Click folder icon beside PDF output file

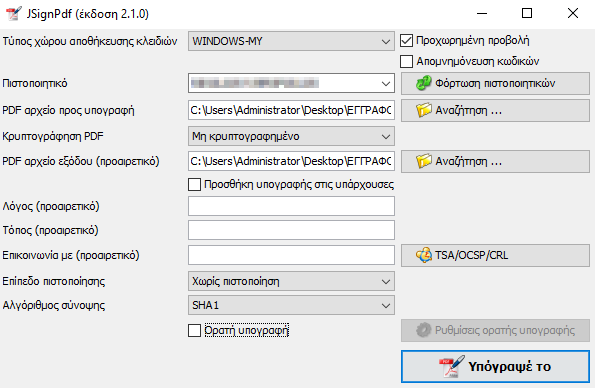click(x=424, y=161)
